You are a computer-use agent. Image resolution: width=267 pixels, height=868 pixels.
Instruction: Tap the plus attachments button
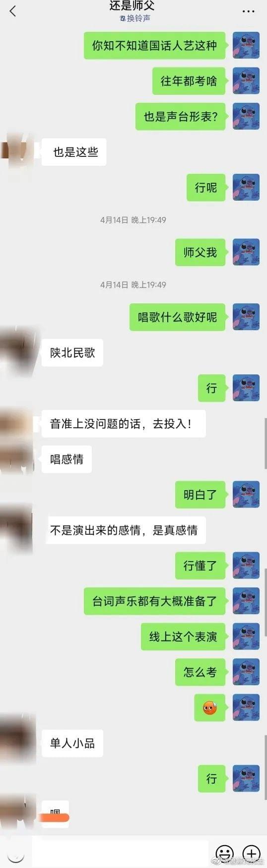click(x=251, y=854)
